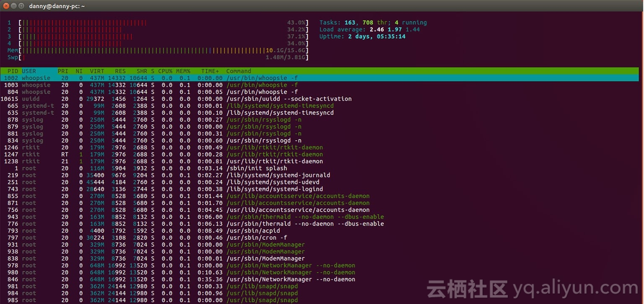Click the CPU 2 usage meter bar

(x=164, y=29)
